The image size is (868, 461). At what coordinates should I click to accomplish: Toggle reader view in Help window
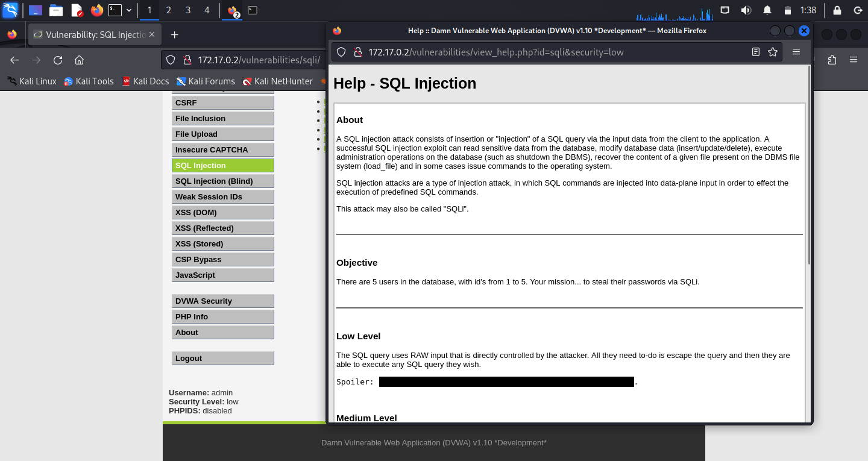pos(756,52)
